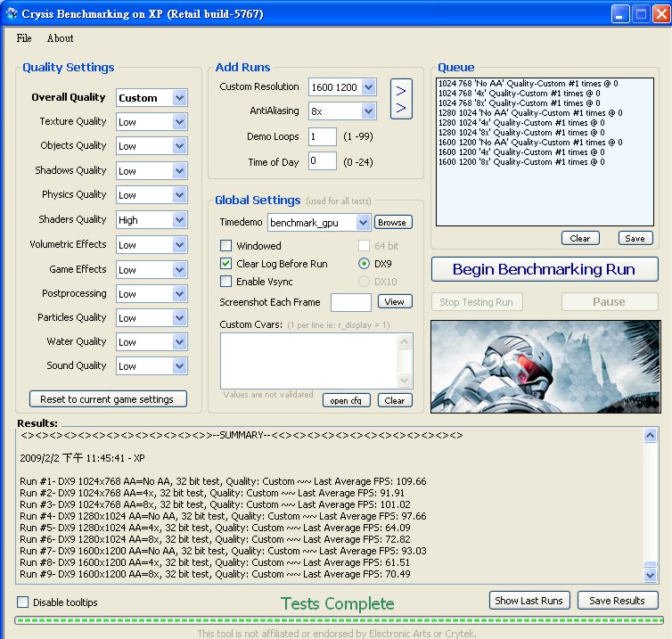The image size is (672, 639).
Task: Select queue row "1280 1024 '8x' Quality-Custom"
Action: pyautogui.click(x=521, y=133)
